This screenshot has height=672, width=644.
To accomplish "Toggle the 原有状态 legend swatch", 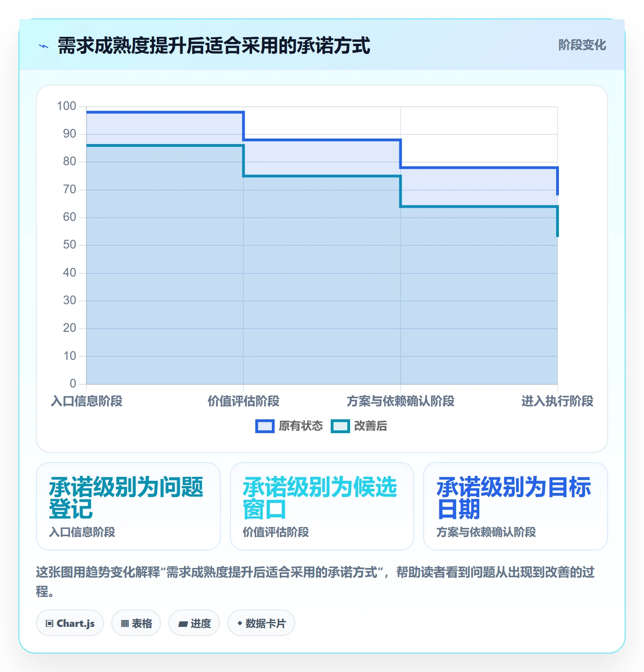I will (x=264, y=426).
